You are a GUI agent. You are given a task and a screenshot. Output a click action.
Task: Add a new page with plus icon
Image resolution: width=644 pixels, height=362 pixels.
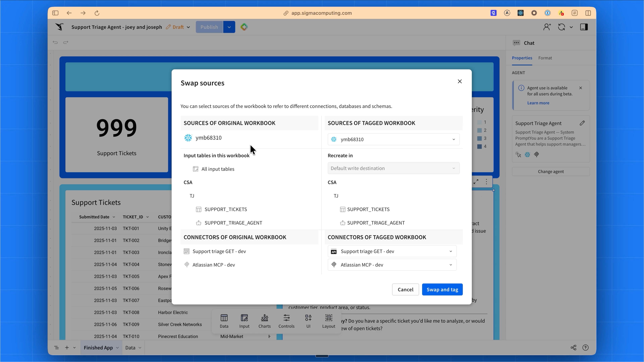point(67,348)
